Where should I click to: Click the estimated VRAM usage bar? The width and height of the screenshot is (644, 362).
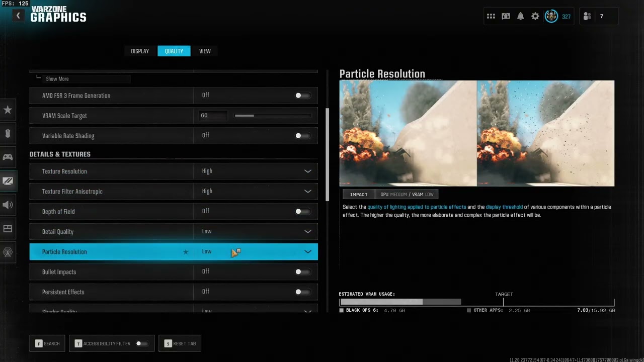(x=477, y=302)
